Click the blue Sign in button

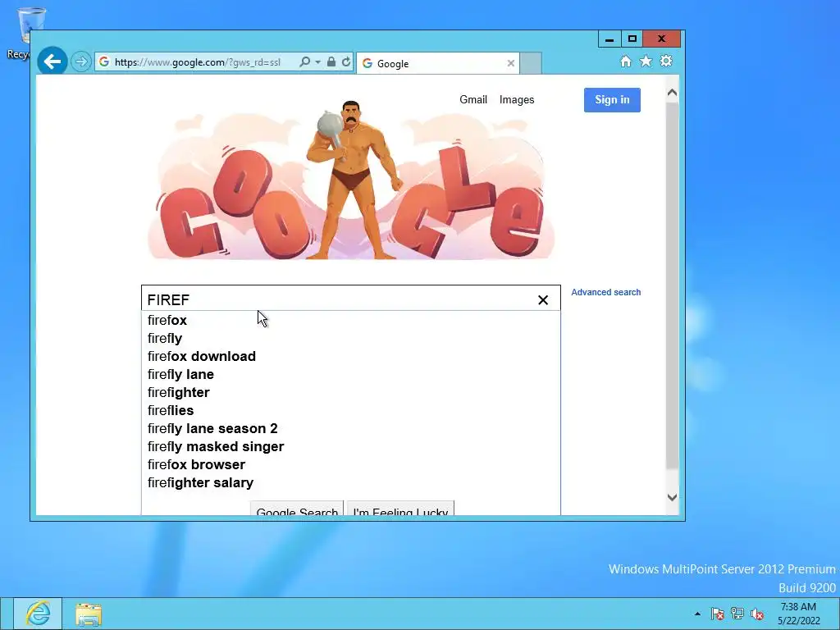(x=612, y=99)
